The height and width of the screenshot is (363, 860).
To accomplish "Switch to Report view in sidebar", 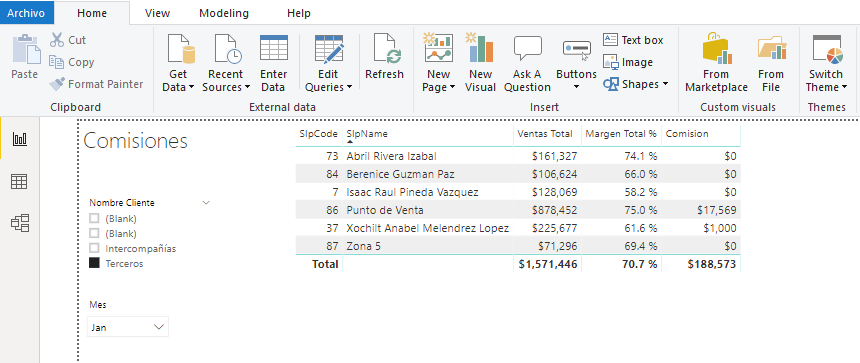I will (x=20, y=139).
